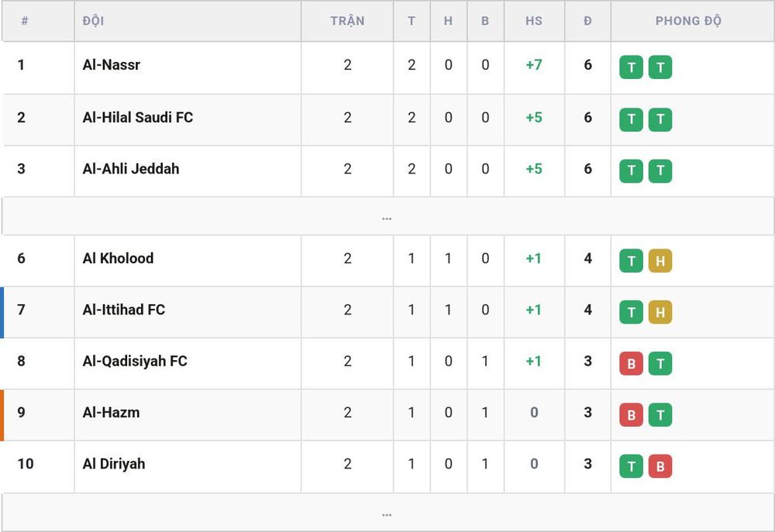The height and width of the screenshot is (532, 775).
Task: Click Al Diriyah's red B loss badge
Action: [x=660, y=466]
